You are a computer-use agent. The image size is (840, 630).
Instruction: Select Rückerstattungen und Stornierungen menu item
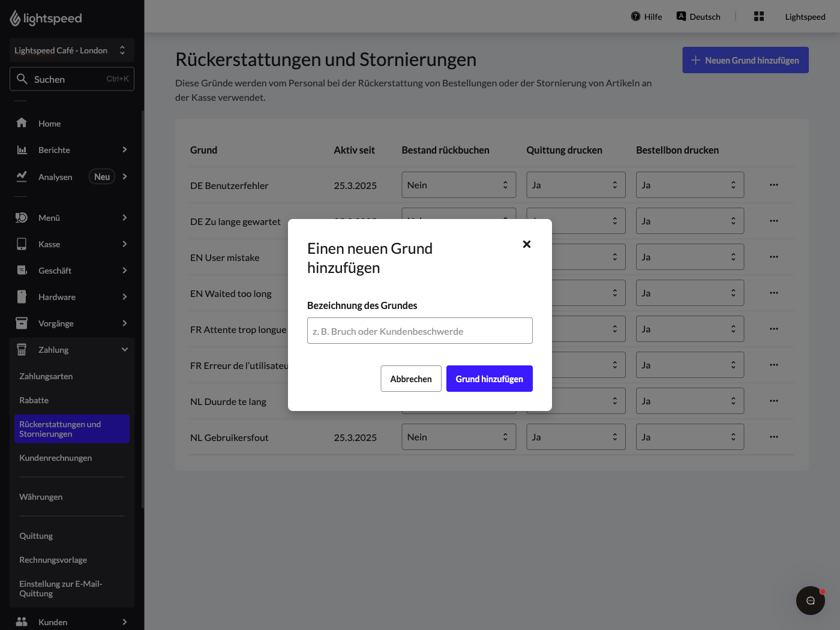point(72,429)
